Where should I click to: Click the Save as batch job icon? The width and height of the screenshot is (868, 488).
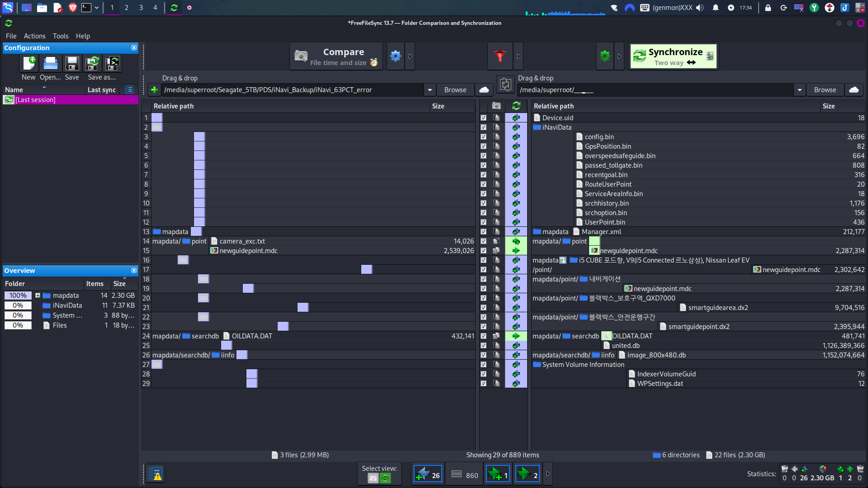[112, 64]
